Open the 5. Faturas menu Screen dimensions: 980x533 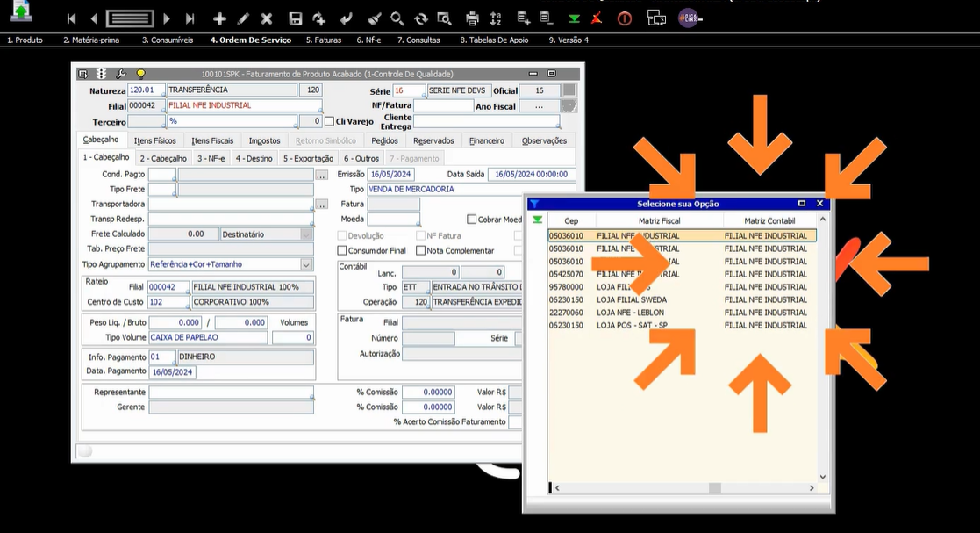(x=323, y=40)
